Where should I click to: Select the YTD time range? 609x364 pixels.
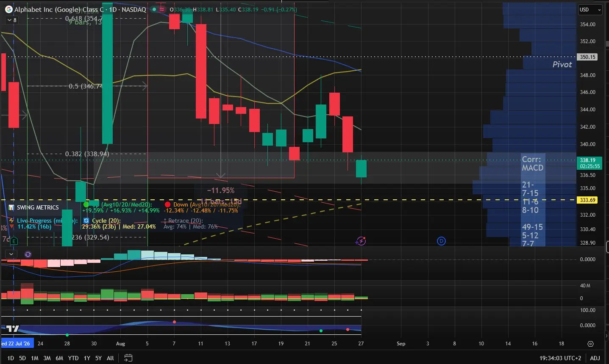click(x=73, y=358)
